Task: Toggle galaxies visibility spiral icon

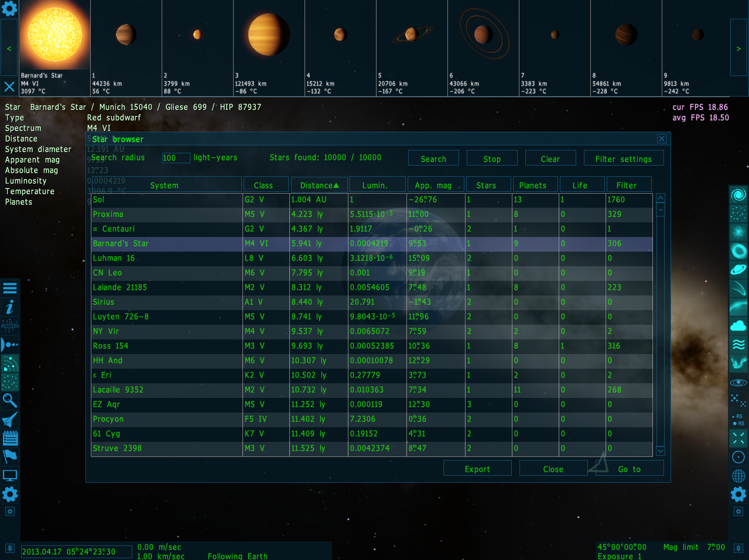Action: tap(738, 194)
